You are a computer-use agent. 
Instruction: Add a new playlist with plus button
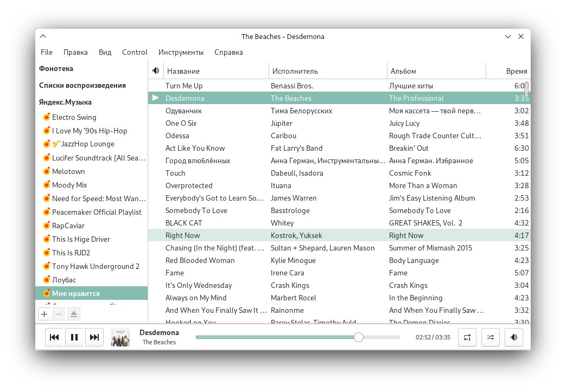pos(44,314)
